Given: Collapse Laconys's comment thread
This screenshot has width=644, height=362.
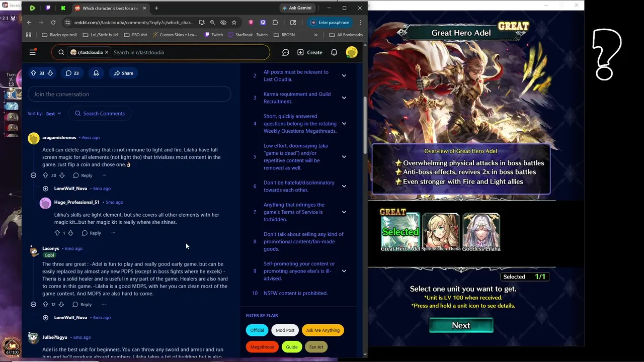Looking at the screenshot, I should (33, 304).
